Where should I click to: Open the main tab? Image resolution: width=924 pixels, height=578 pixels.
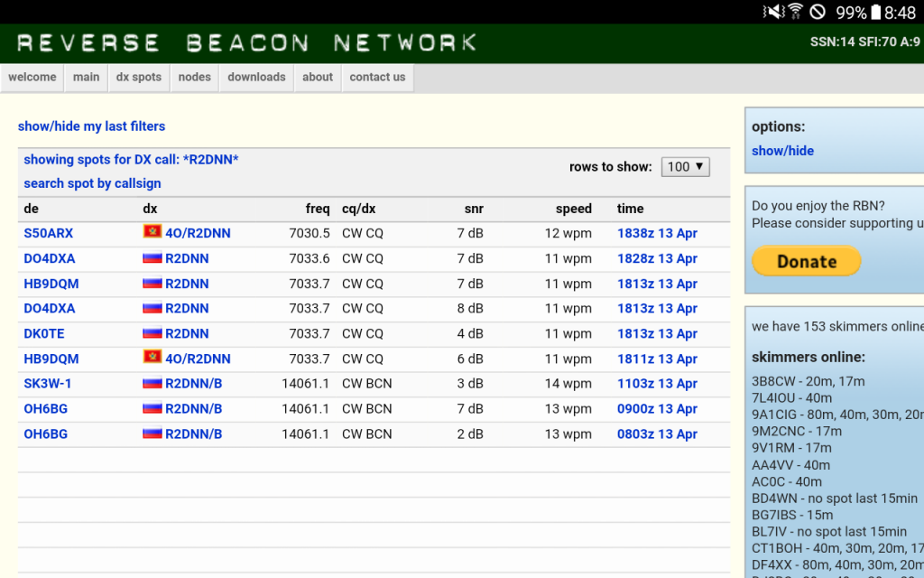pos(86,78)
